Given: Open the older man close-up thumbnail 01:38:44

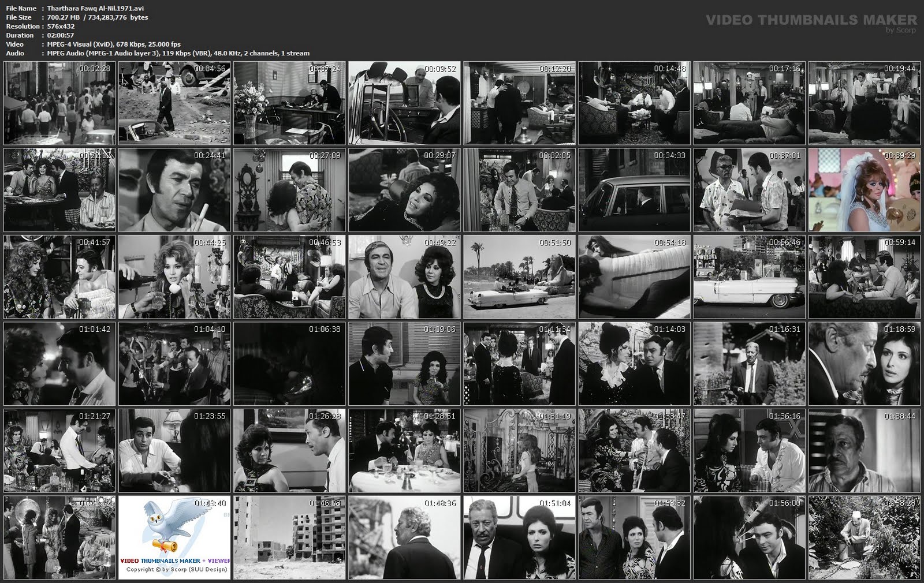Looking at the screenshot, I should tap(865, 451).
